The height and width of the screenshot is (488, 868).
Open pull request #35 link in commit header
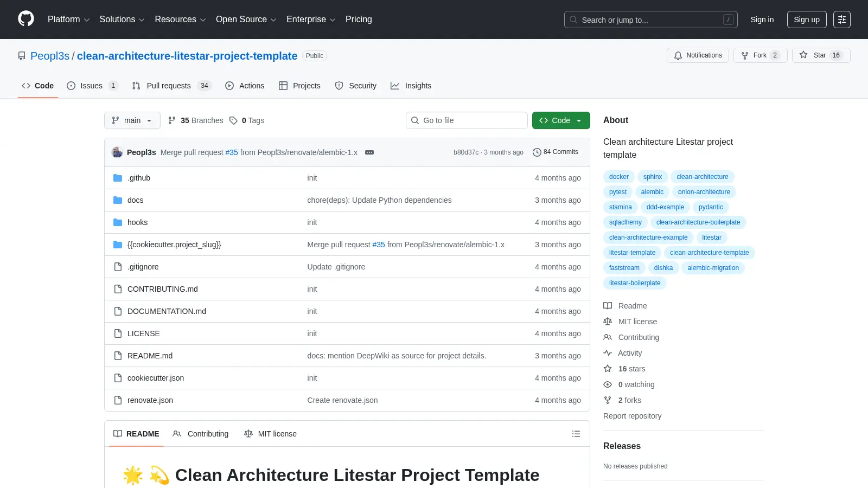click(x=232, y=152)
